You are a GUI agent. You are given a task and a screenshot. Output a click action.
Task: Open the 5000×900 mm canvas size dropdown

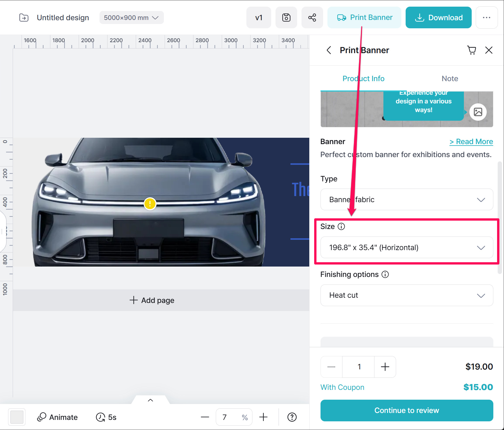pos(131,18)
